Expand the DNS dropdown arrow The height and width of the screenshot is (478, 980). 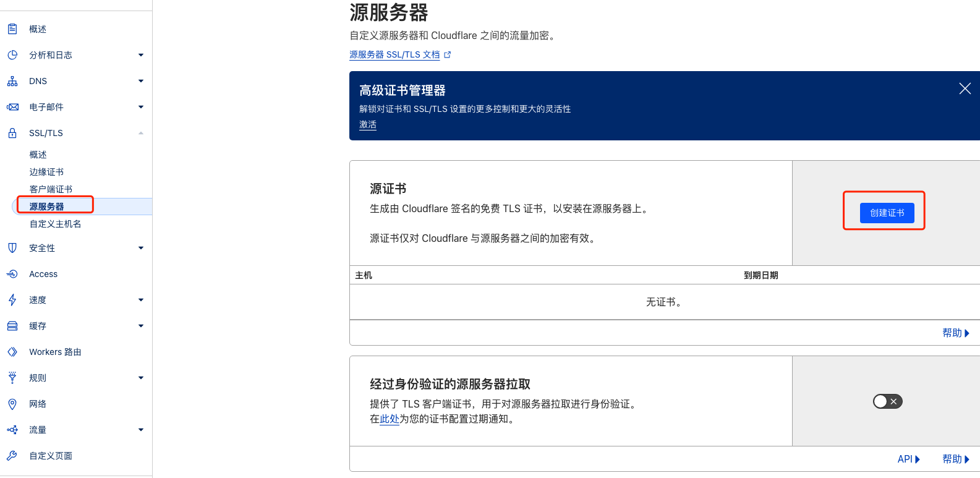pyautogui.click(x=141, y=81)
